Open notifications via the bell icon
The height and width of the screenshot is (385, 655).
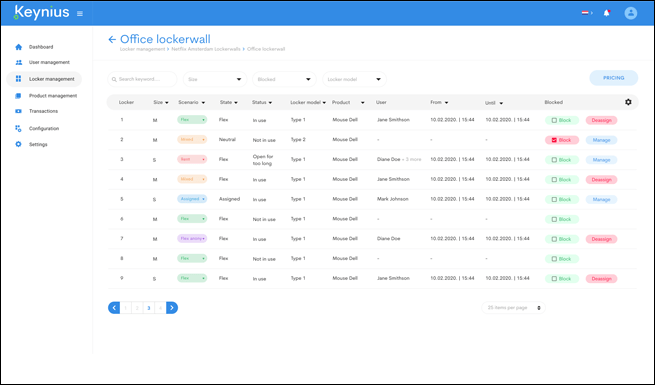click(607, 13)
